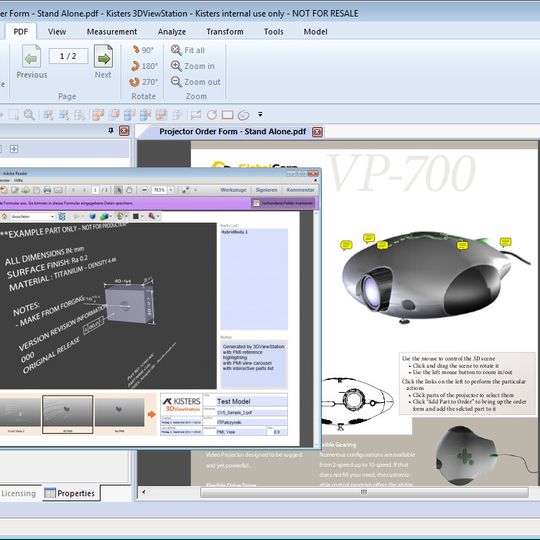
Task: Open Kommentar pane in Adobe Reader
Action: click(300, 190)
